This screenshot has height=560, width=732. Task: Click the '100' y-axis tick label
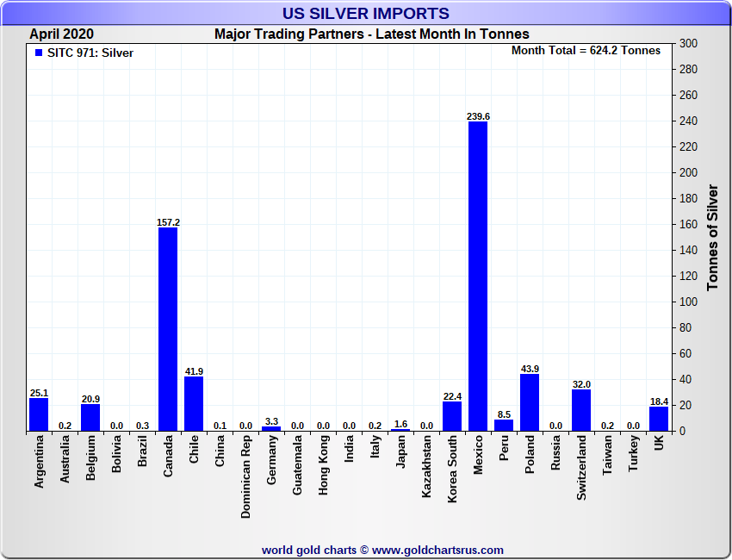click(689, 302)
